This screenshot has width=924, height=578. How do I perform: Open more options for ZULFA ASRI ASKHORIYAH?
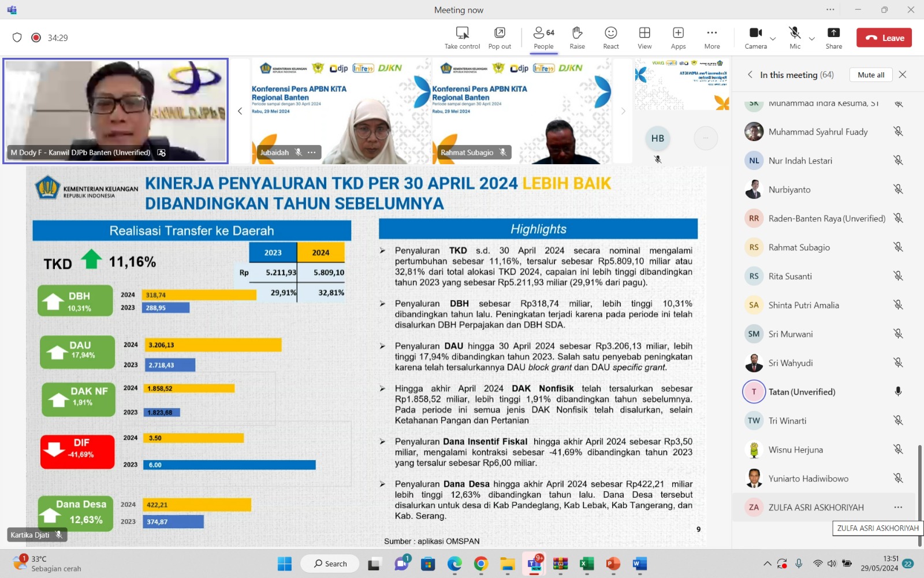898,507
